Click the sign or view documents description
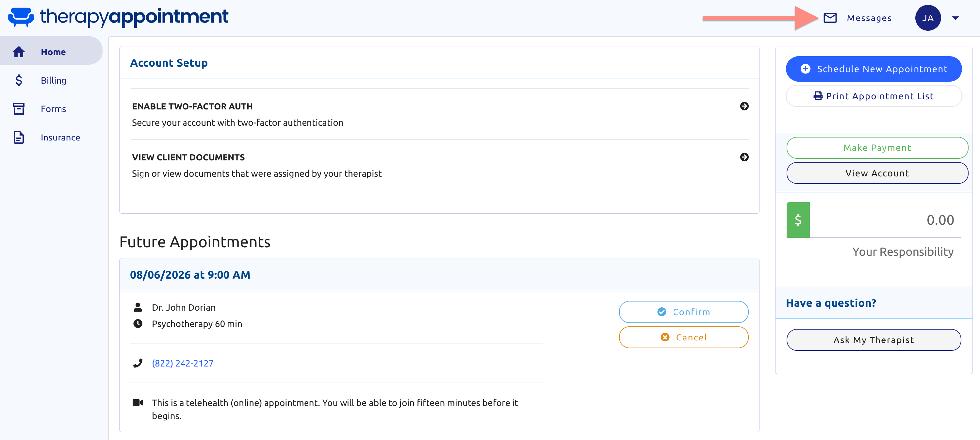 (256, 174)
